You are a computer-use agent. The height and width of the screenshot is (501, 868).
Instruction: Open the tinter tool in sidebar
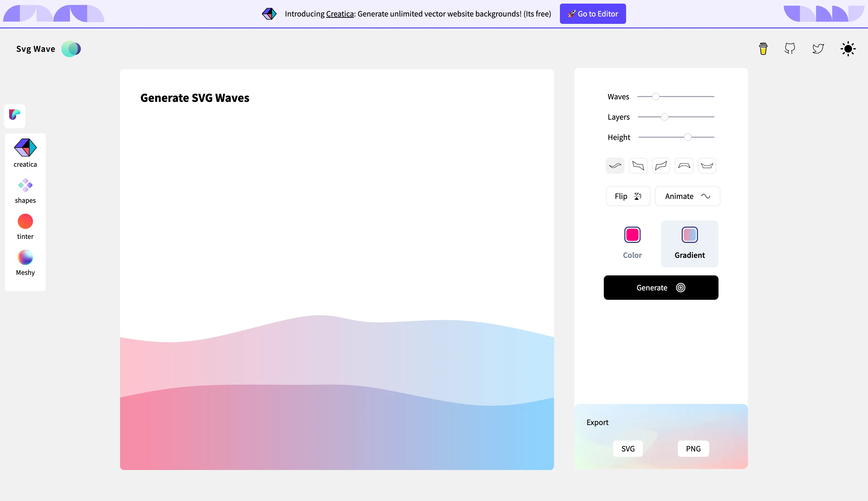pos(25,226)
